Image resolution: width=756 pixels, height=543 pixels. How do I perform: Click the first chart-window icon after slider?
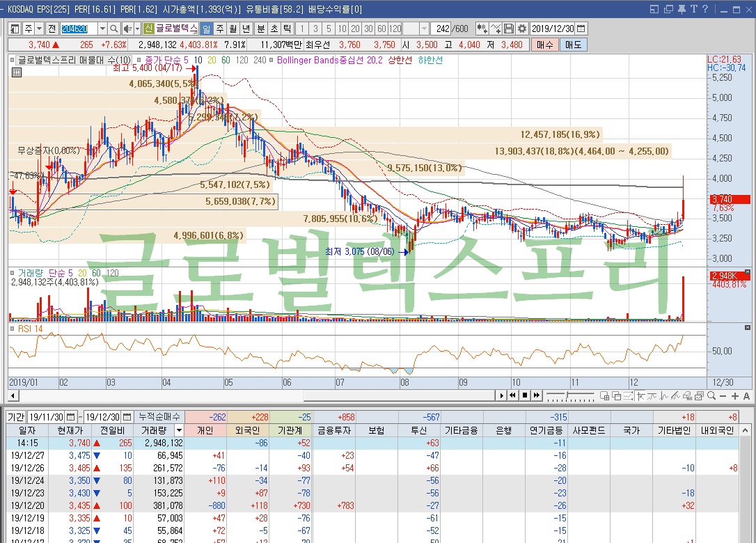[605, 396]
